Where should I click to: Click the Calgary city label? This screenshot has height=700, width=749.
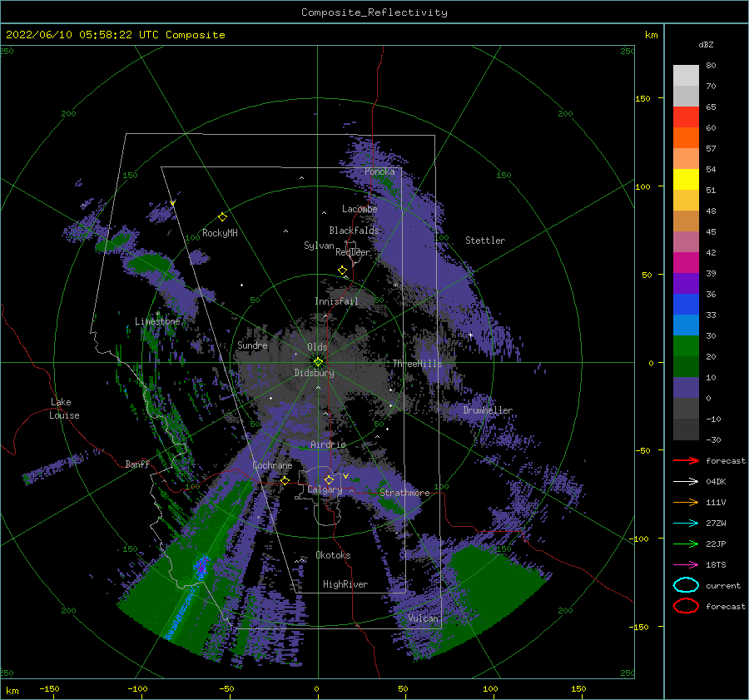tap(325, 489)
